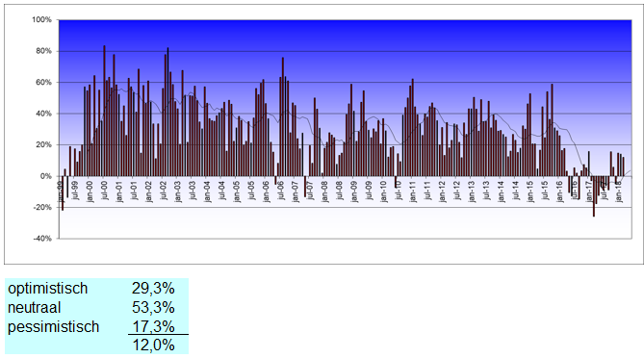Click the jul-04 x-axis label
This screenshot has width=644, height=358.
click(221, 190)
